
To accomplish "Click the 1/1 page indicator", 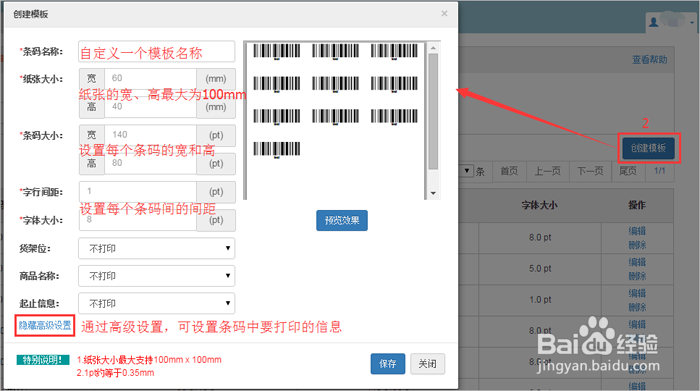I will pyautogui.click(x=660, y=171).
